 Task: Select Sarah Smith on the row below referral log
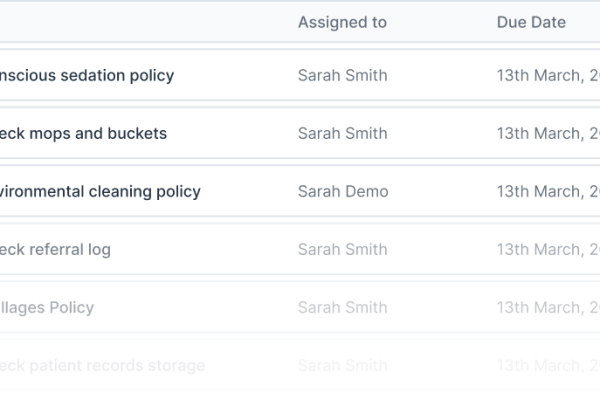(x=343, y=308)
